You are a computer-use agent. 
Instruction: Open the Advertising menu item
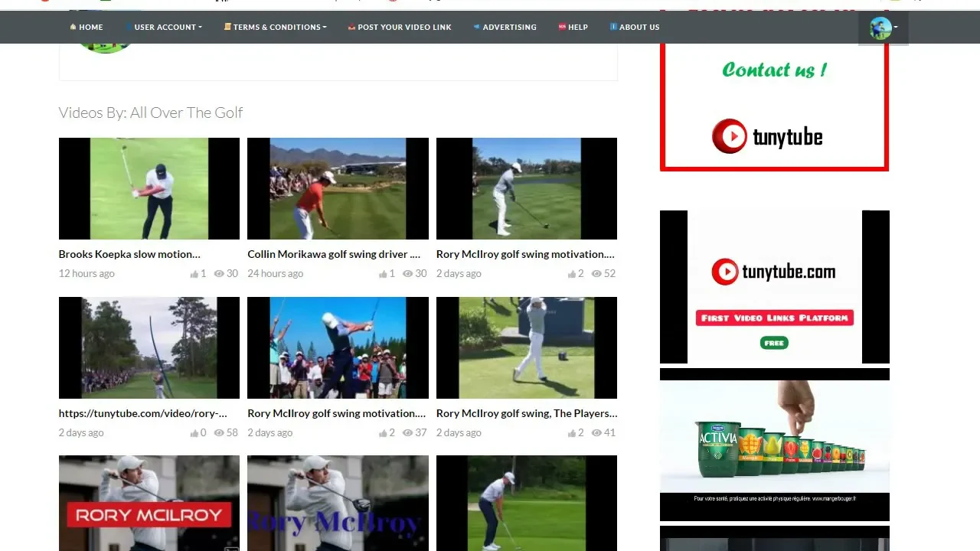pos(508,27)
